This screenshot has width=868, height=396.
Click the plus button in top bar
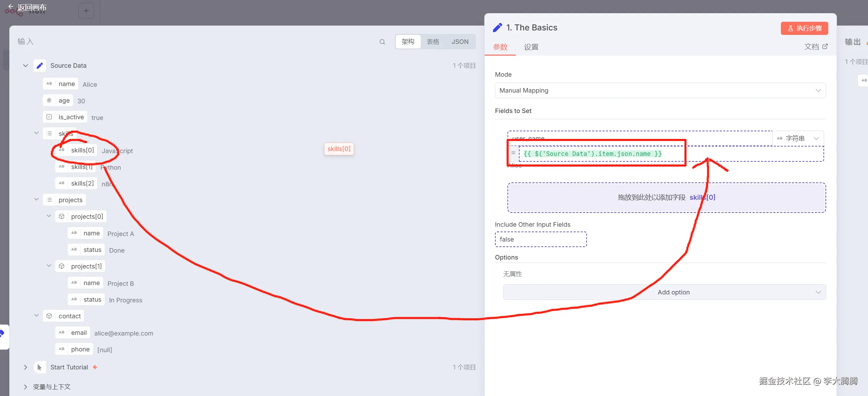coord(86,11)
